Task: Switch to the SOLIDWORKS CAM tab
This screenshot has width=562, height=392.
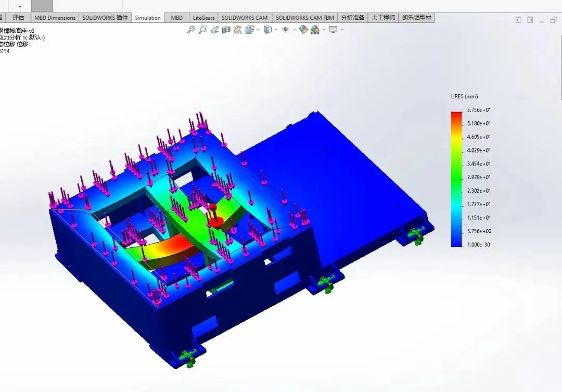Action: 245,18
